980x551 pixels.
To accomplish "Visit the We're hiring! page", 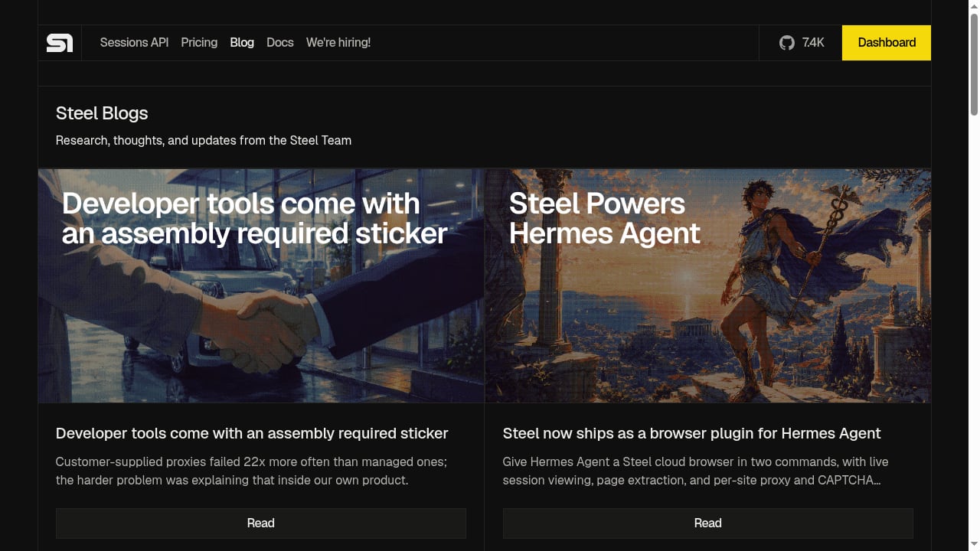I will pyautogui.click(x=338, y=43).
